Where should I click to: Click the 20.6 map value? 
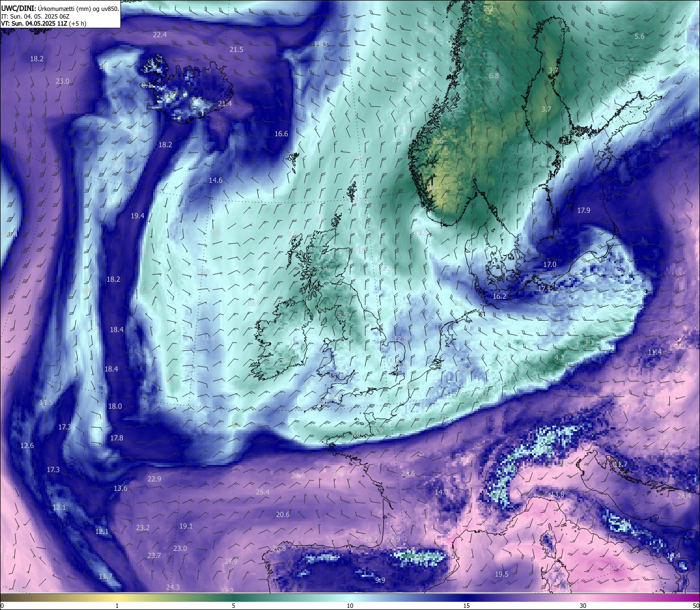[283, 514]
